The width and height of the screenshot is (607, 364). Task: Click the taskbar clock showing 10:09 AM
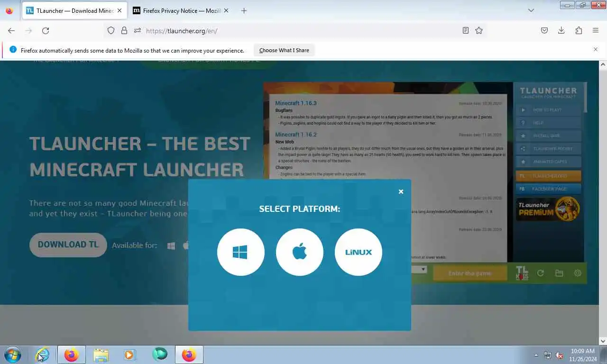click(582, 355)
